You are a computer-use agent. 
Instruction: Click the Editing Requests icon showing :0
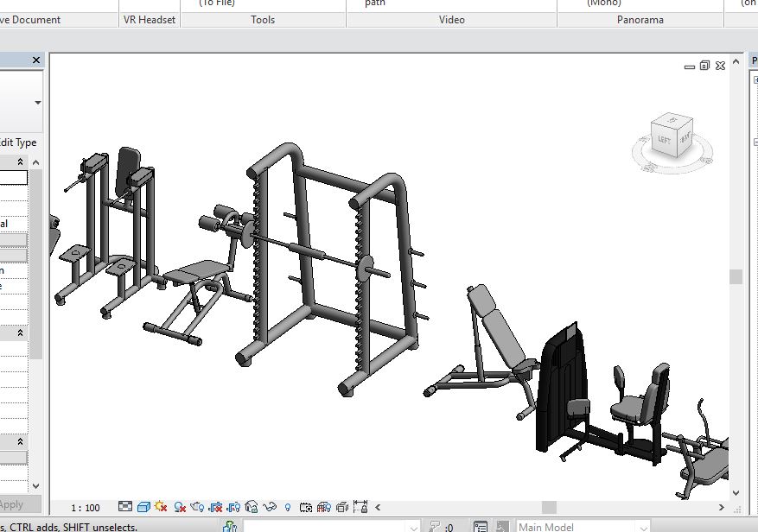(x=441, y=525)
